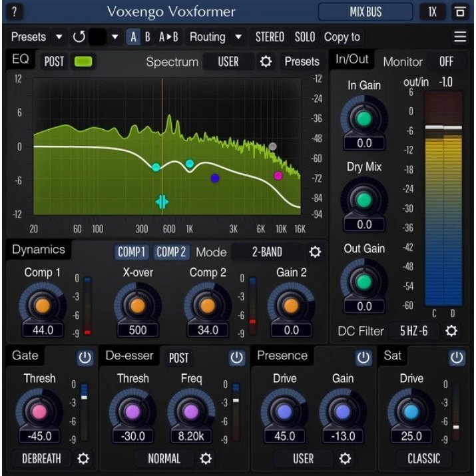Screen dimensions: 476x476
Task: Open the top Presets menu
Action: [x=29, y=37]
